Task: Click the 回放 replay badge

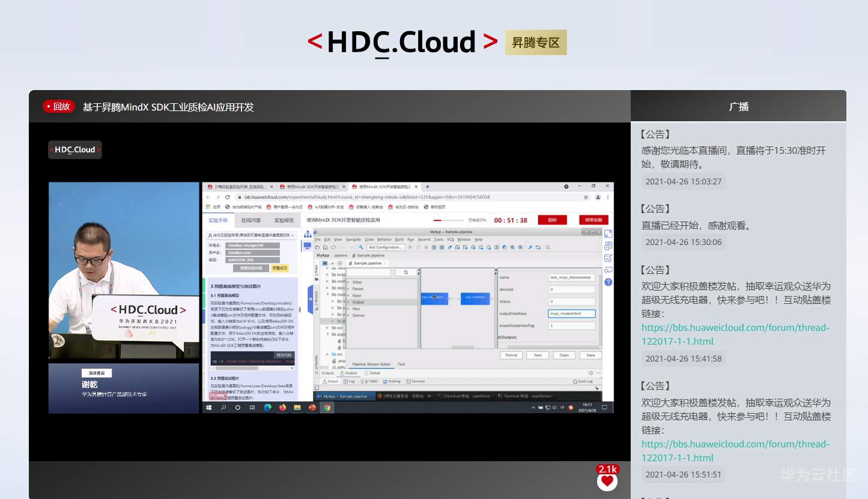Action: (59, 106)
